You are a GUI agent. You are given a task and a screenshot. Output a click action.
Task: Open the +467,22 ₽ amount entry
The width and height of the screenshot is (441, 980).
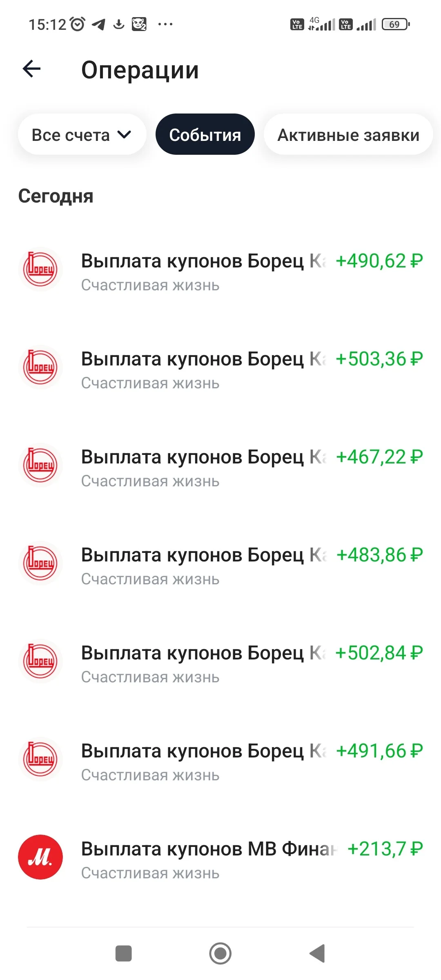379,457
